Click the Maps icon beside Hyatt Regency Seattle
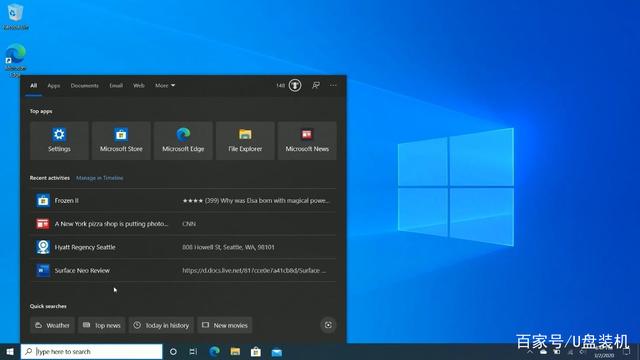This screenshot has height=360, width=640. (43, 247)
